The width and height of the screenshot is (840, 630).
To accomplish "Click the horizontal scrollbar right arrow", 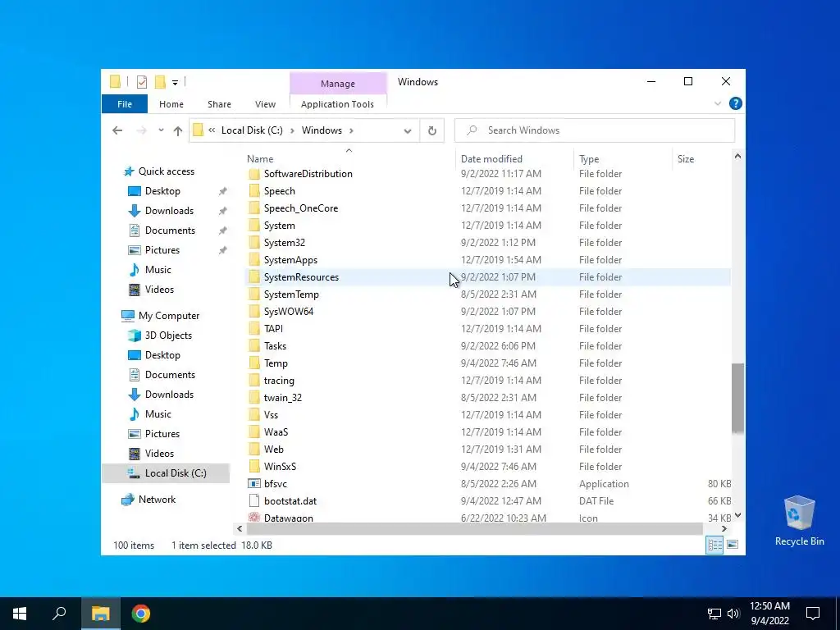I will (724, 529).
